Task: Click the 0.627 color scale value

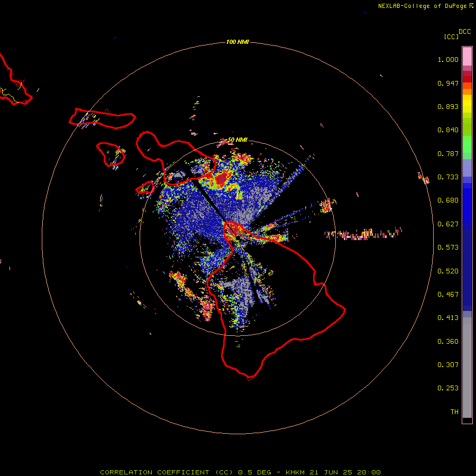Action: [x=448, y=224]
